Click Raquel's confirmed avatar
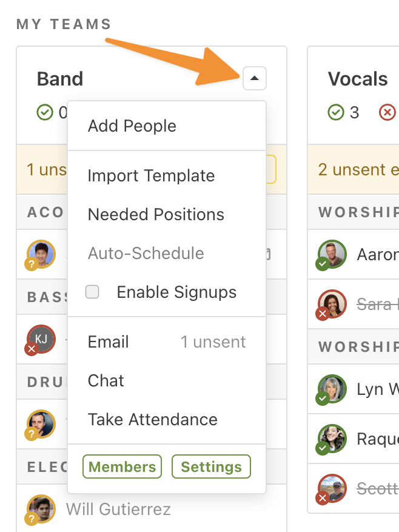 [332, 439]
